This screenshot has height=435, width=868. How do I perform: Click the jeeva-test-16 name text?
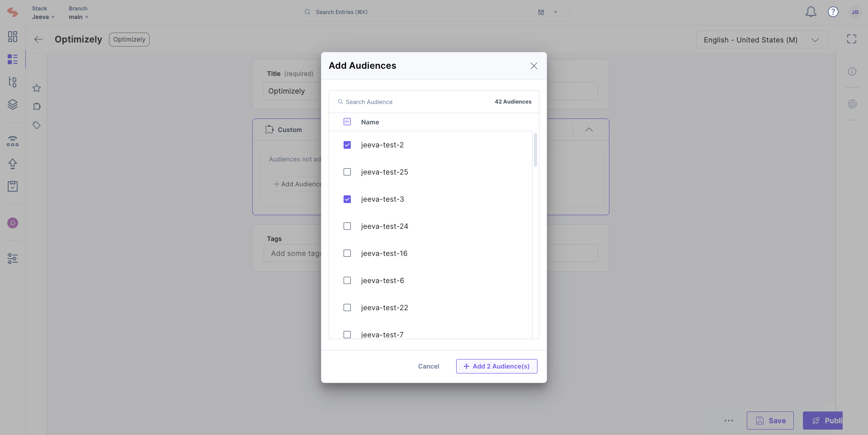384,253
